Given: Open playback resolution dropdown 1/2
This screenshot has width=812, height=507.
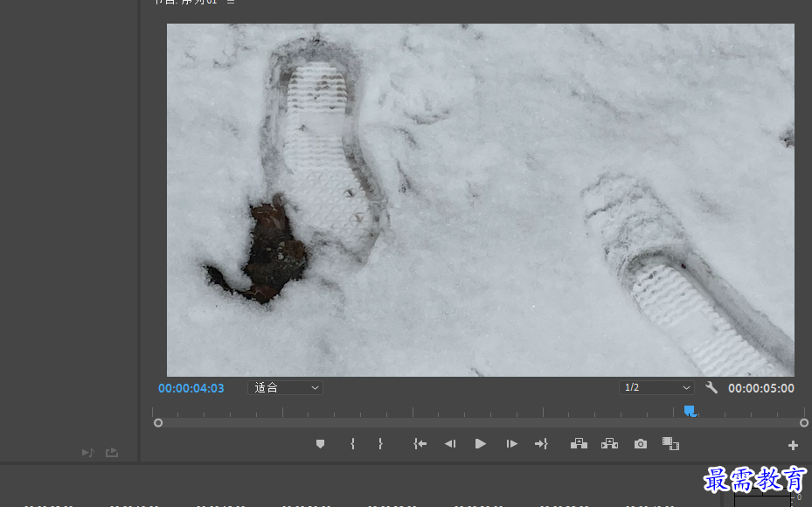Looking at the screenshot, I should coord(656,387).
